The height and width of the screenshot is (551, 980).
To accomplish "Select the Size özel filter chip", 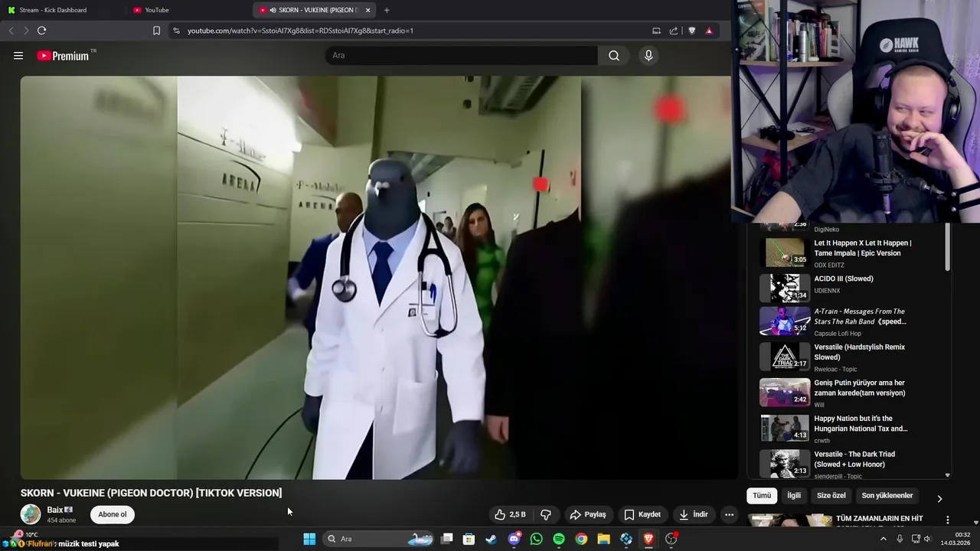I will (x=831, y=495).
